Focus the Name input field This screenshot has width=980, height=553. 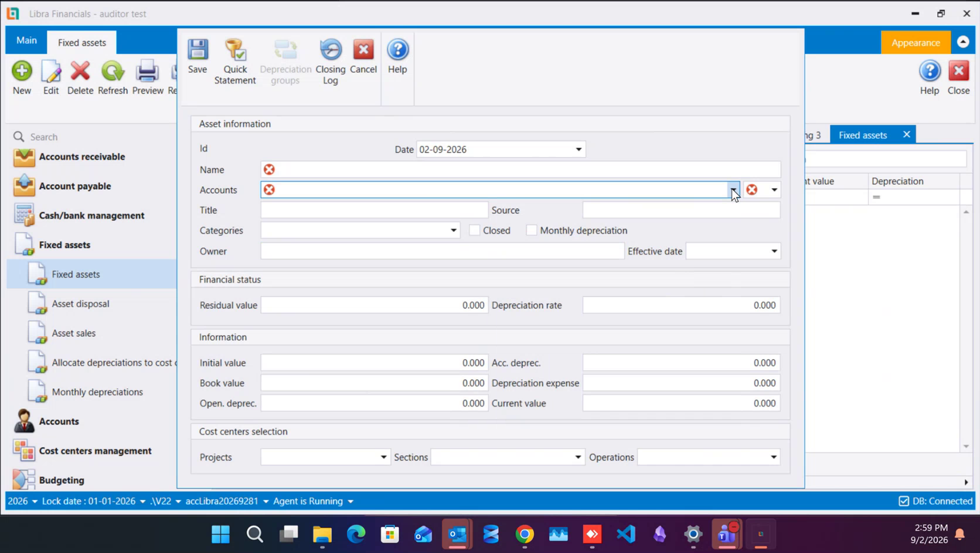click(520, 169)
